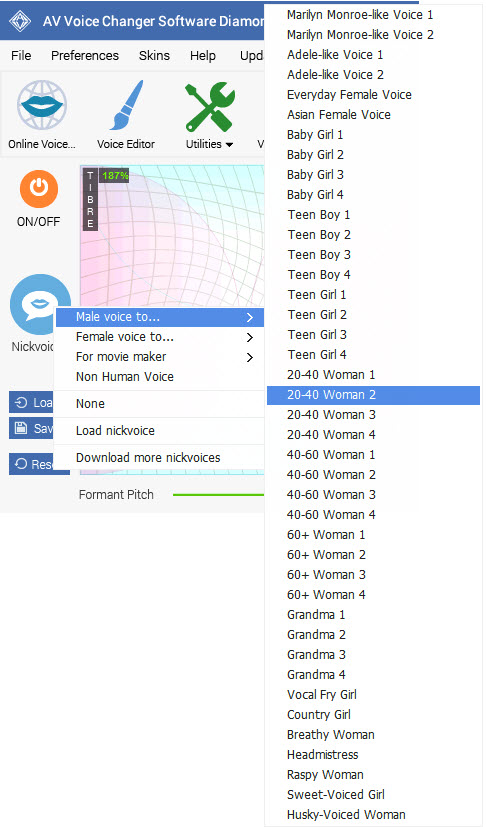
Task: Select Everyday Female Voice
Action: pos(373,95)
